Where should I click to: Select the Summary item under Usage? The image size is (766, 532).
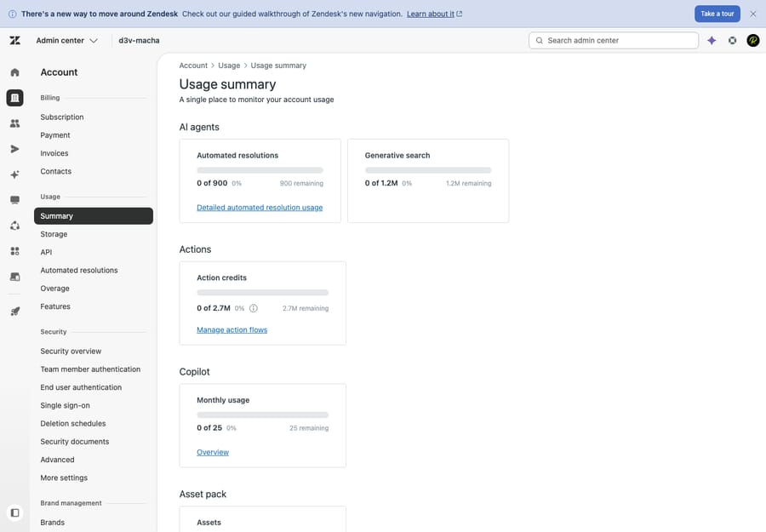pyautogui.click(x=94, y=216)
